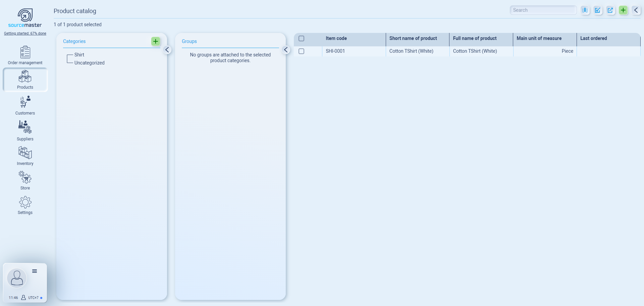
Task: Open the Inventory module
Action: point(25,156)
